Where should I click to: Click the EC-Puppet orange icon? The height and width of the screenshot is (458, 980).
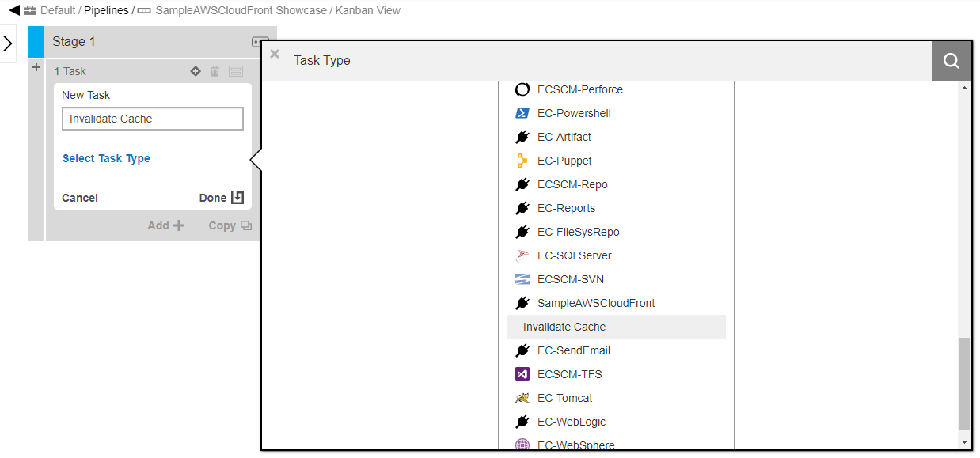[x=522, y=161]
